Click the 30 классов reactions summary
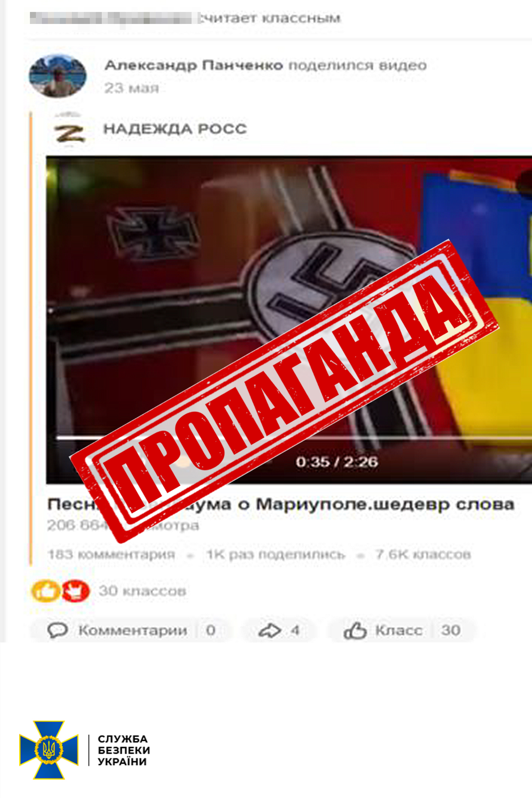The height and width of the screenshot is (798, 532). [142, 591]
